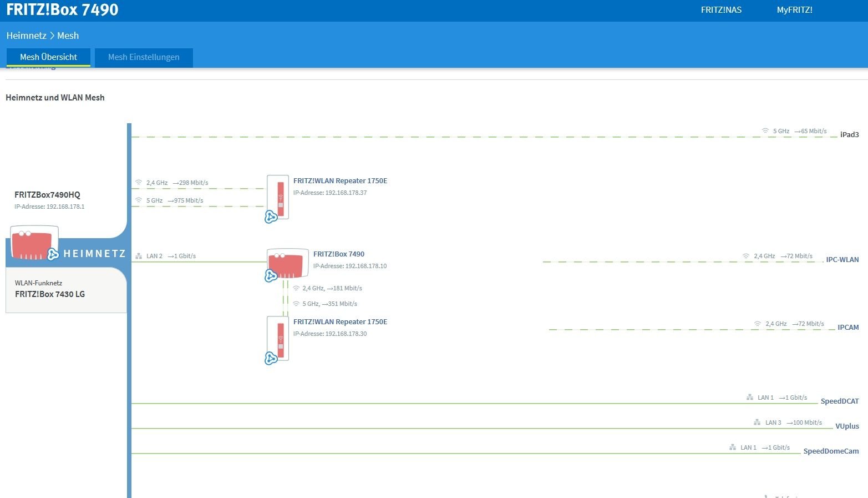Click the 5 GHz 65 Mbit/s speed for iPad3

[800, 131]
